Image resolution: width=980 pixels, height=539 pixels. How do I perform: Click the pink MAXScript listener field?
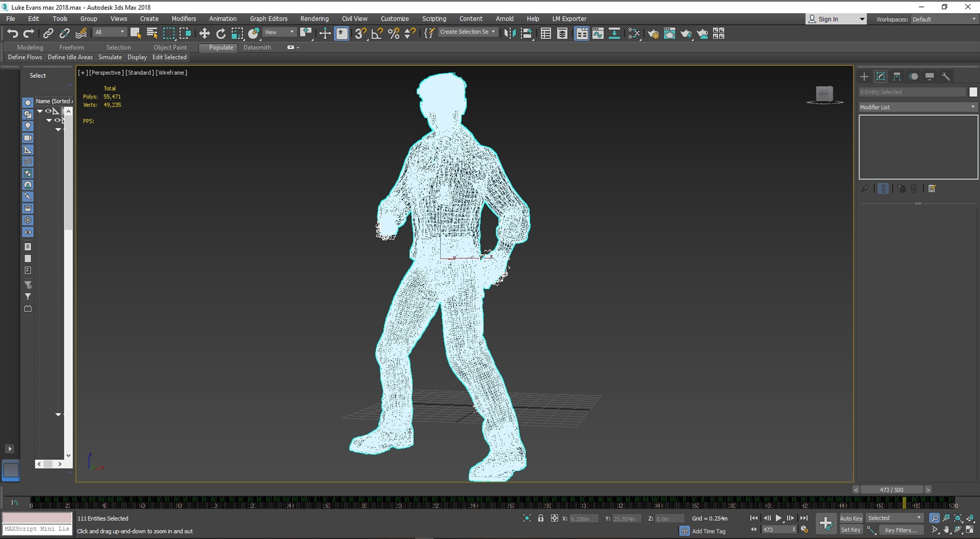coord(37,518)
